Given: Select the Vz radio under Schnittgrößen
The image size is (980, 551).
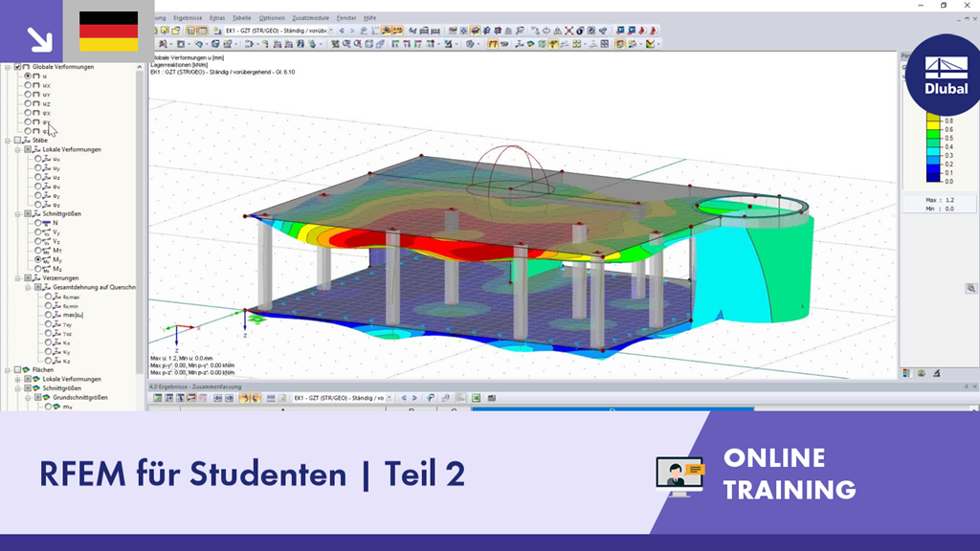Looking at the screenshot, I should pos(38,241).
